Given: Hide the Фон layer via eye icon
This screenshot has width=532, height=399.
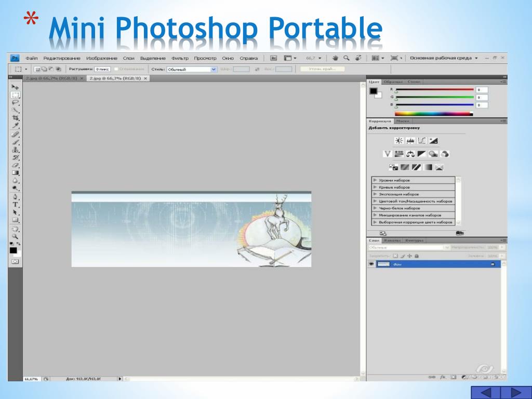Looking at the screenshot, I should [x=371, y=264].
